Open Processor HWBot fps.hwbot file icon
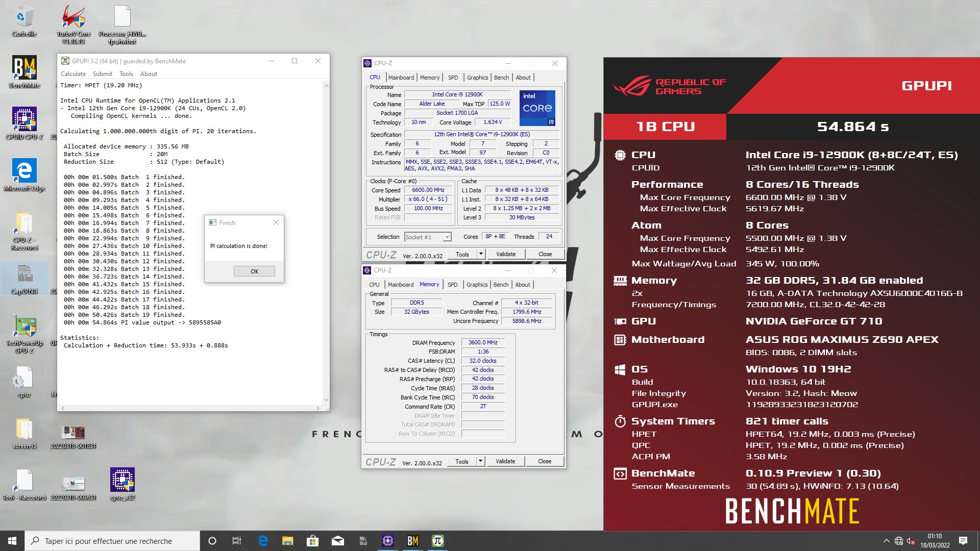This screenshot has height=551, width=980. point(122,24)
